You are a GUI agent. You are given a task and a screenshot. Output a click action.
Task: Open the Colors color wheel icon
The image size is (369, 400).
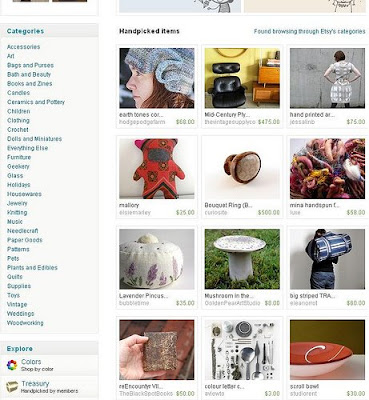[x=12, y=365]
